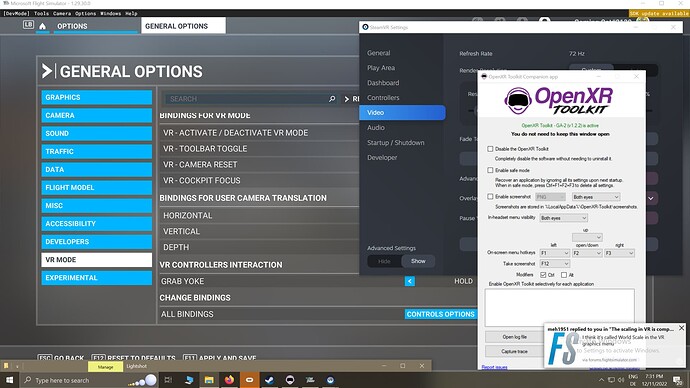The image size is (690, 388).
Task: Enable safe mode checkbox
Action: click(x=490, y=170)
